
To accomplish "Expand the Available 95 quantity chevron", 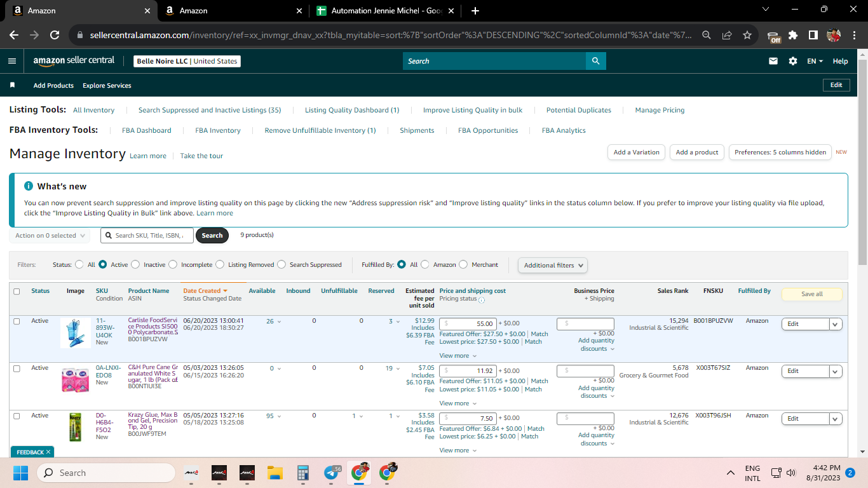I will point(278,416).
